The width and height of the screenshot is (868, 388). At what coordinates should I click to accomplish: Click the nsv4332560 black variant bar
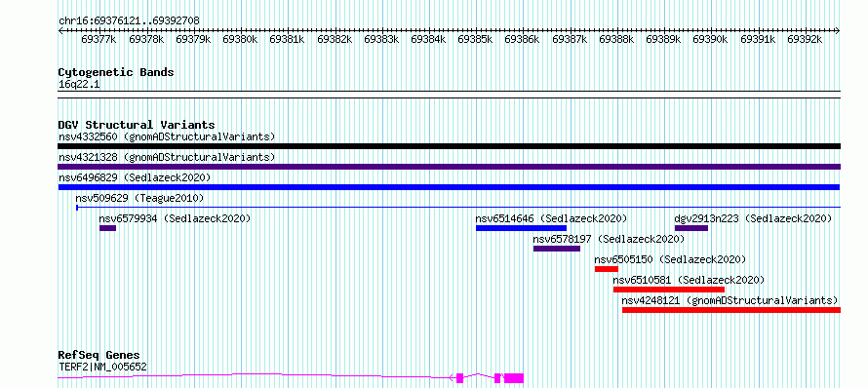click(449, 146)
